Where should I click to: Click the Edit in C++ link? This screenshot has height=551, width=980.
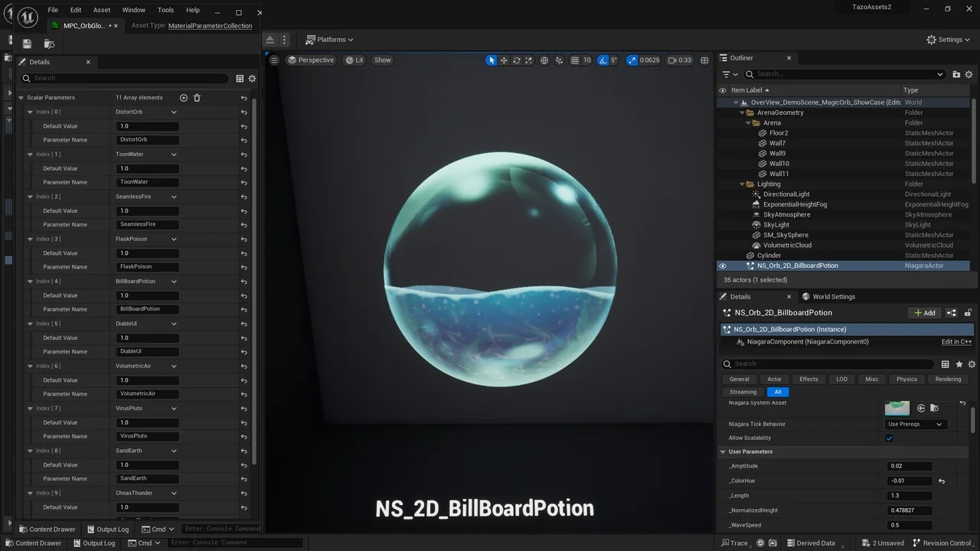[x=955, y=341]
